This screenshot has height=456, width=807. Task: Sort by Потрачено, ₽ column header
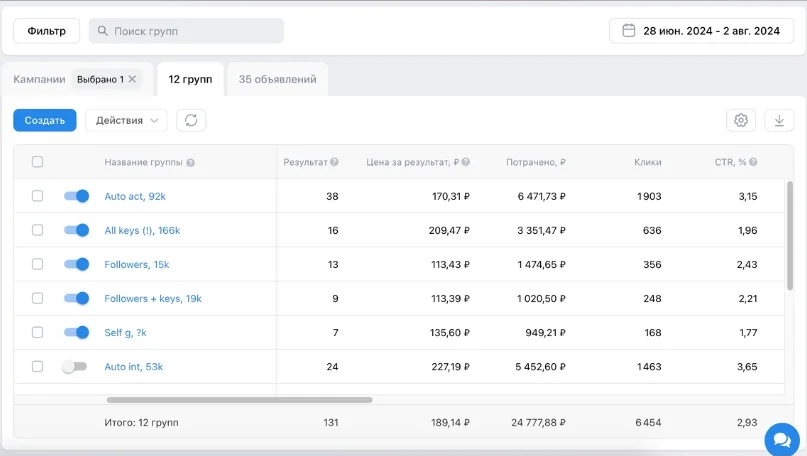(x=536, y=162)
